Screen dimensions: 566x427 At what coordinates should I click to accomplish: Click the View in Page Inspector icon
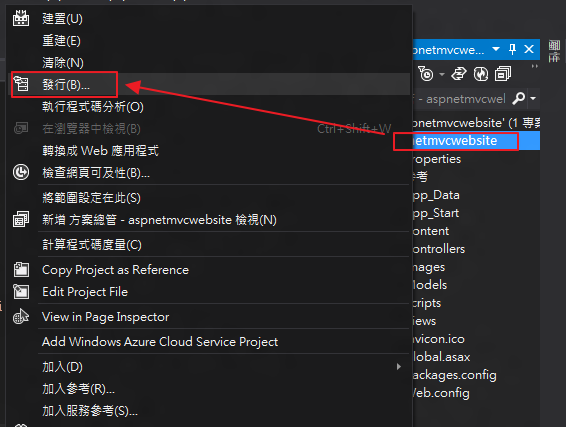tap(21, 317)
